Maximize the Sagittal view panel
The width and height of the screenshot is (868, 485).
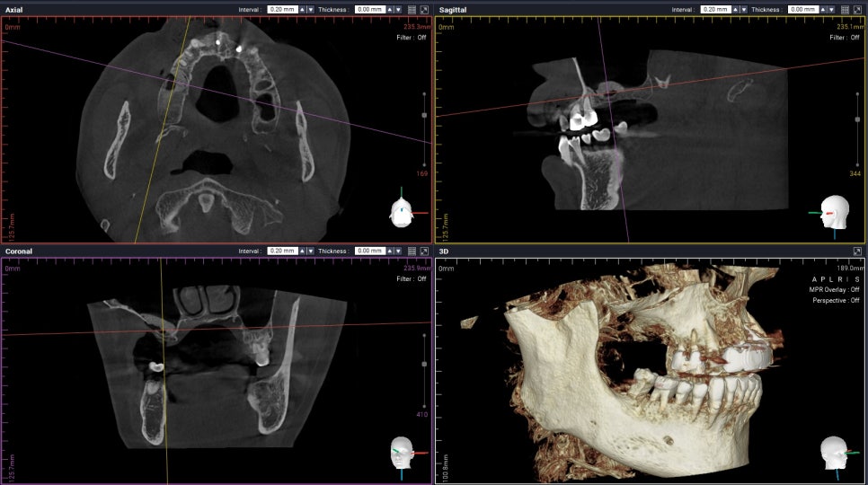coord(857,9)
